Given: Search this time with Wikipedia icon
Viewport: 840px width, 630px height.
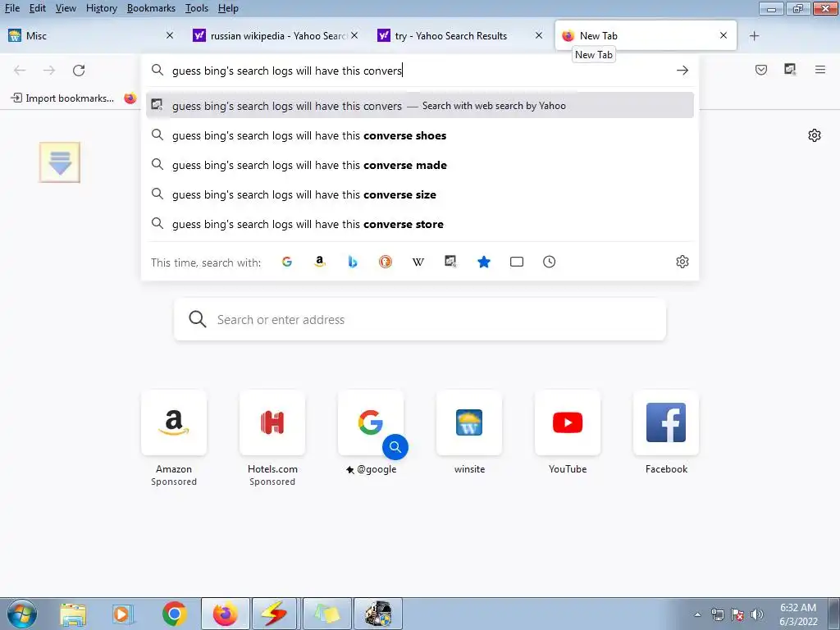Looking at the screenshot, I should [x=418, y=262].
